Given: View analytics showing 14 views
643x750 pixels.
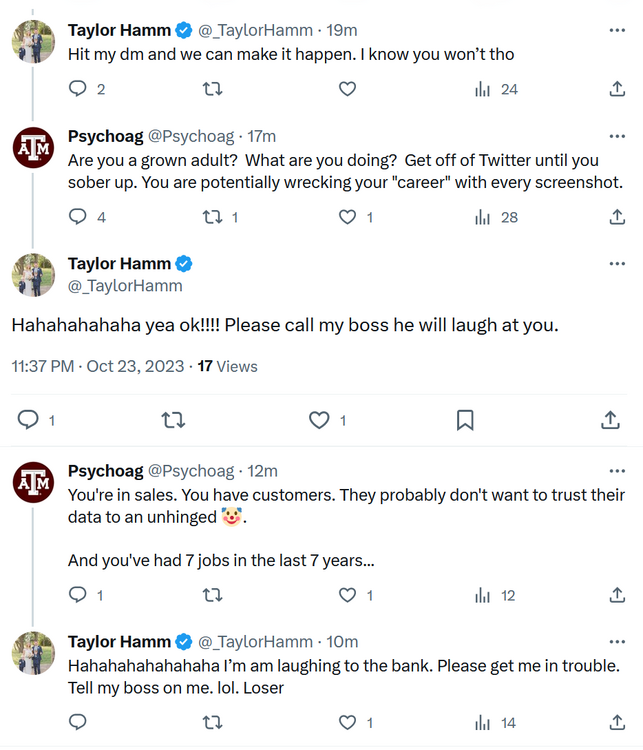Looking at the screenshot, I should (x=496, y=722).
